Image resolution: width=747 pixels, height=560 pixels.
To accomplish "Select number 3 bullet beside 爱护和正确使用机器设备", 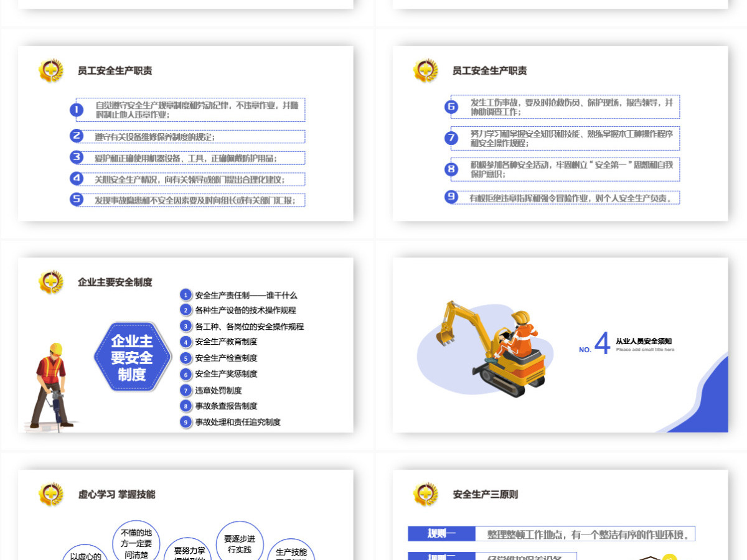I will [76, 157].
